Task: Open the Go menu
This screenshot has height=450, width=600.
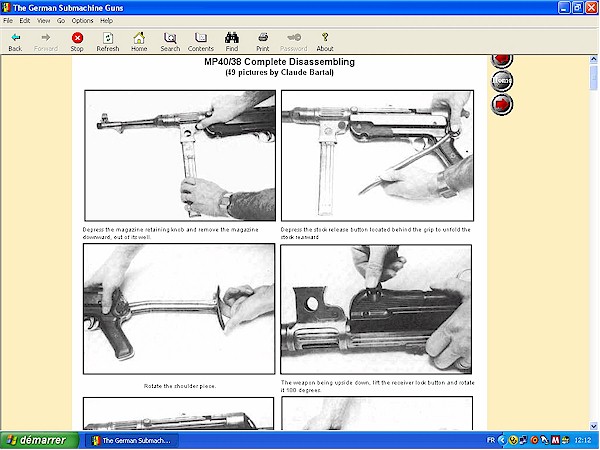Action: pos(61,21)
